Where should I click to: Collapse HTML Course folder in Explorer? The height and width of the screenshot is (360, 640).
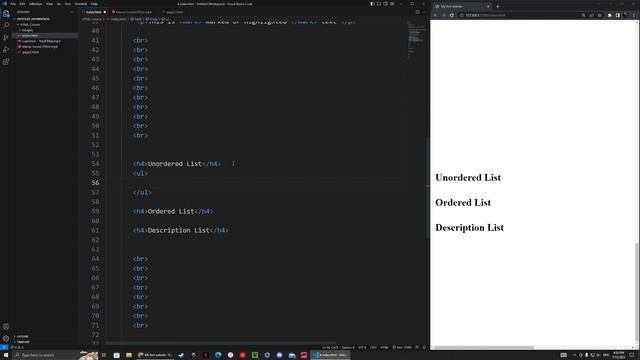click(x=30, y=24)
